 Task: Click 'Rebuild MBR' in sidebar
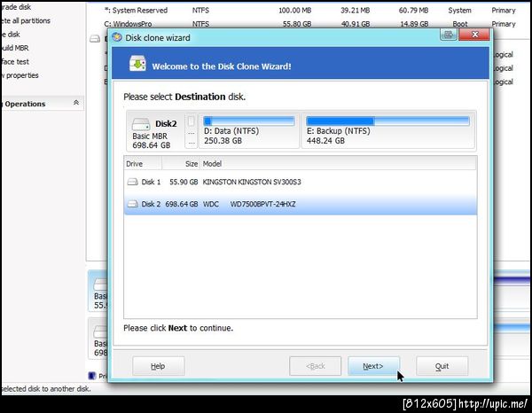(x=14, y=48)
